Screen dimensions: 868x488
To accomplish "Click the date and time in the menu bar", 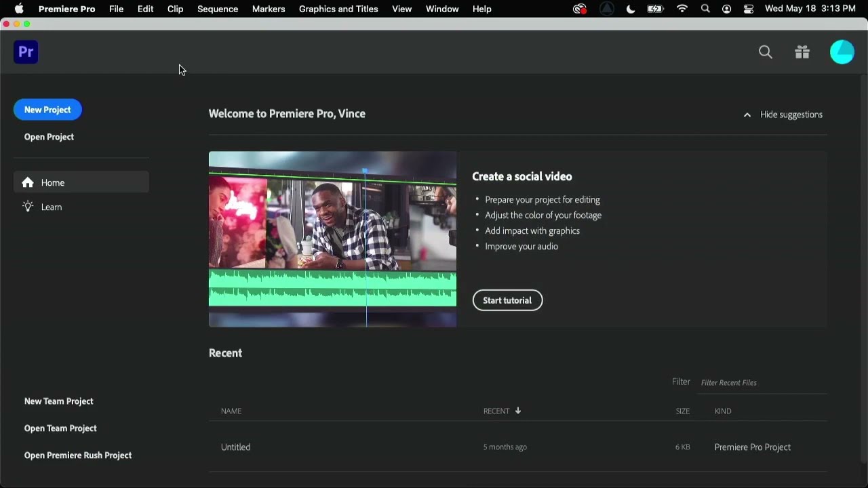I will pos(810,9).
